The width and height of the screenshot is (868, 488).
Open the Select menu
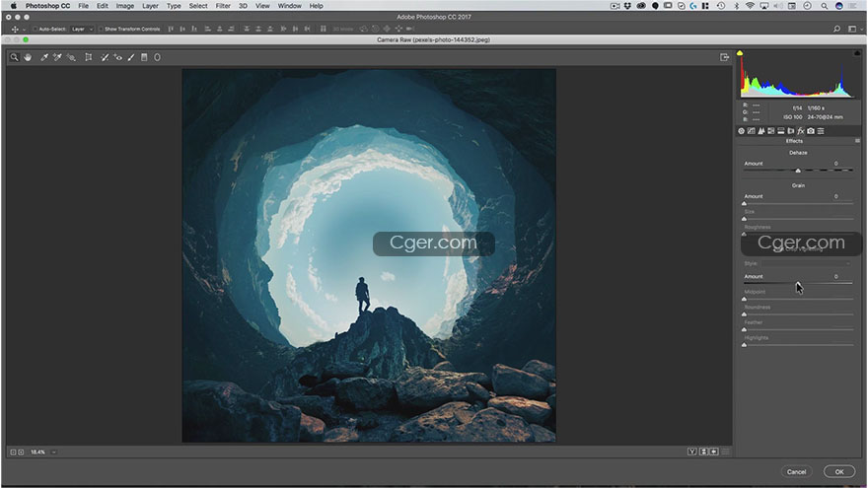pos(197,6)
